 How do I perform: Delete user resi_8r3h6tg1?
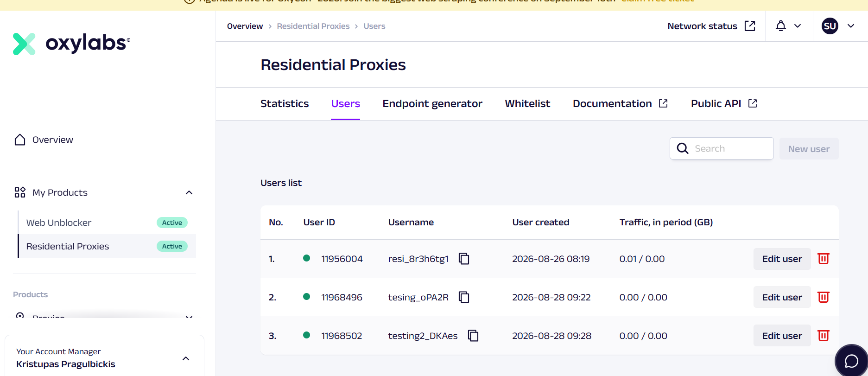(823, 259)
